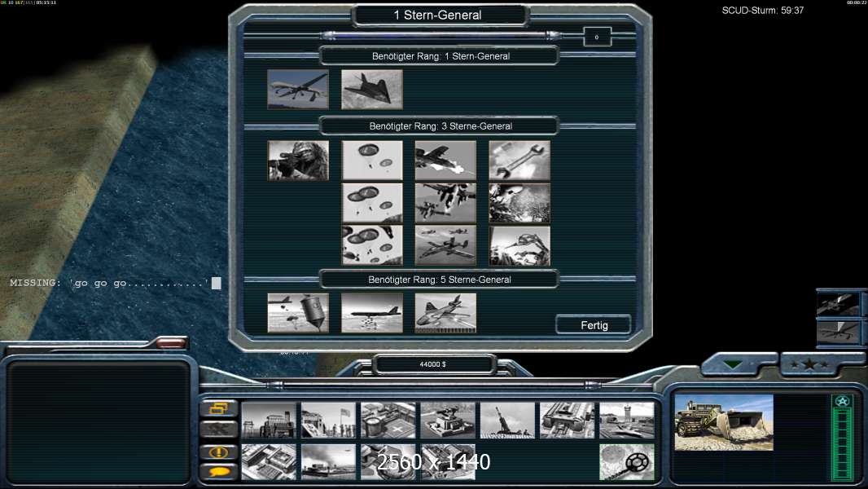
Task: Select the last five-star aircraft power
Action: tap(445, 314)
